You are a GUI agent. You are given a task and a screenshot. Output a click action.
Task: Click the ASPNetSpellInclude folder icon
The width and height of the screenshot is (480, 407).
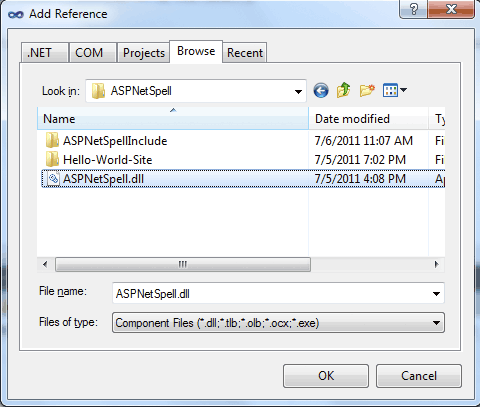(52, 140)
